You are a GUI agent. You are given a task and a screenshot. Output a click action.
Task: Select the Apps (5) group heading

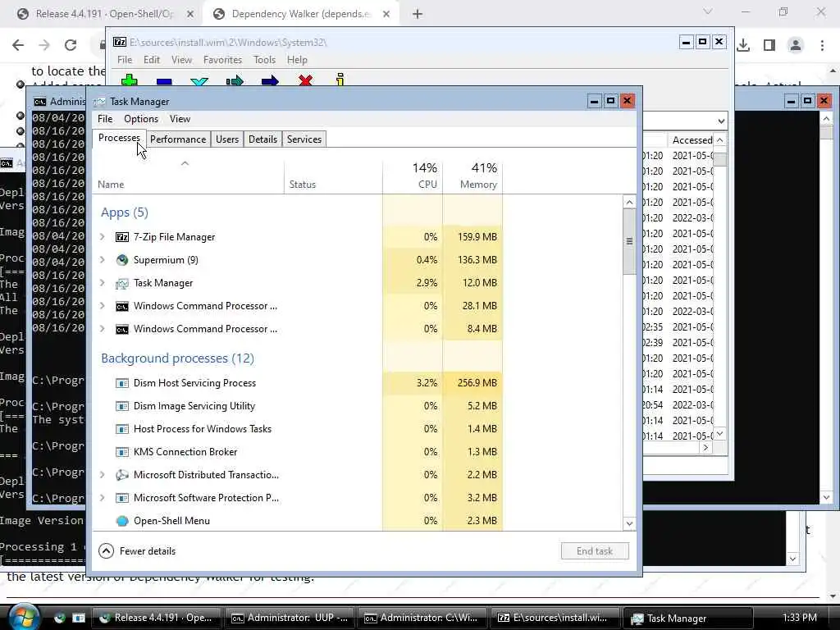tap(125, 212)
